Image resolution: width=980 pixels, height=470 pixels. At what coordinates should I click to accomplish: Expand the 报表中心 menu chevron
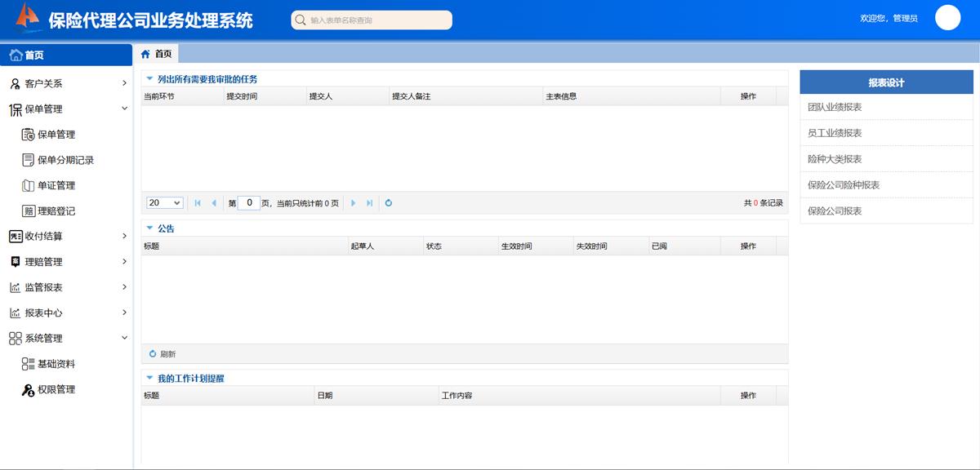124,313
